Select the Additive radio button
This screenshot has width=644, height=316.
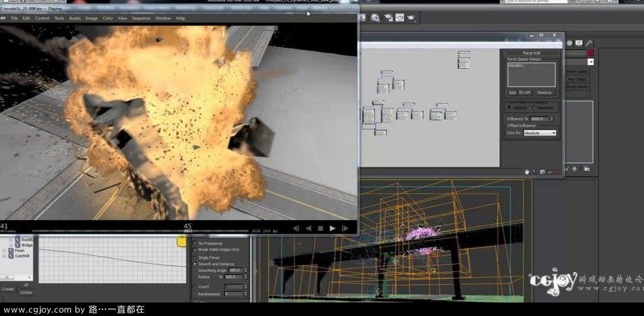coord(509,107)
